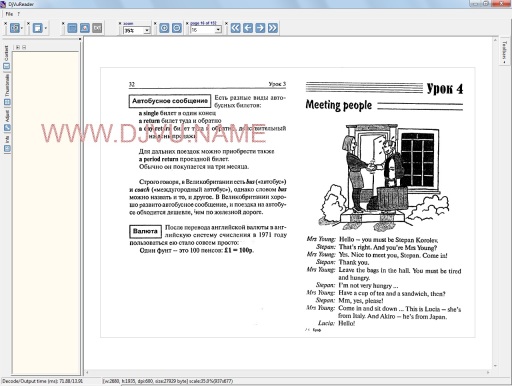512x386 pixels.
Task: Open the Toolbars tab on the right edge
Action: point(504,52)
